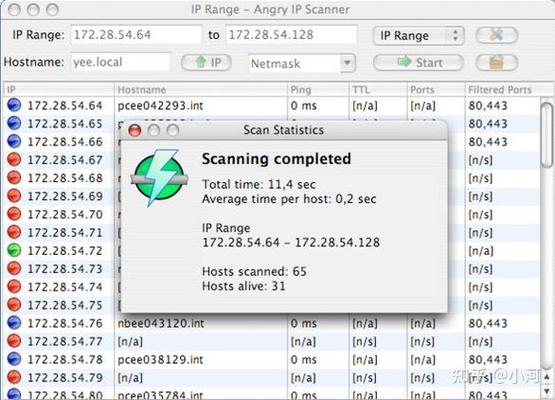This screenshot has height=400, width=555.
Task: Select IP address 172.28.54.76
Action: coord(65,323)
